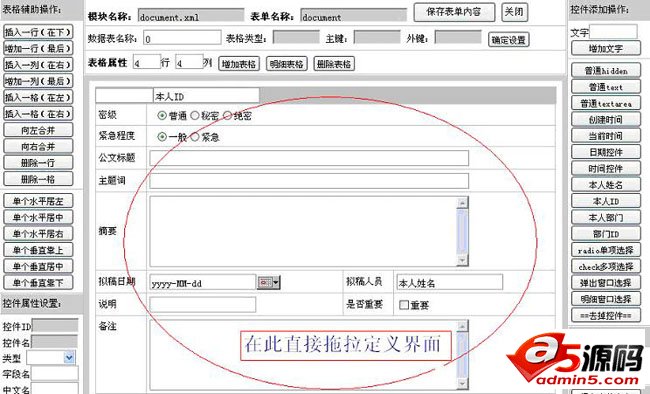650x394 pixels.
Task: Merge cell with 向左合并 button
Action: coord(38,130)
